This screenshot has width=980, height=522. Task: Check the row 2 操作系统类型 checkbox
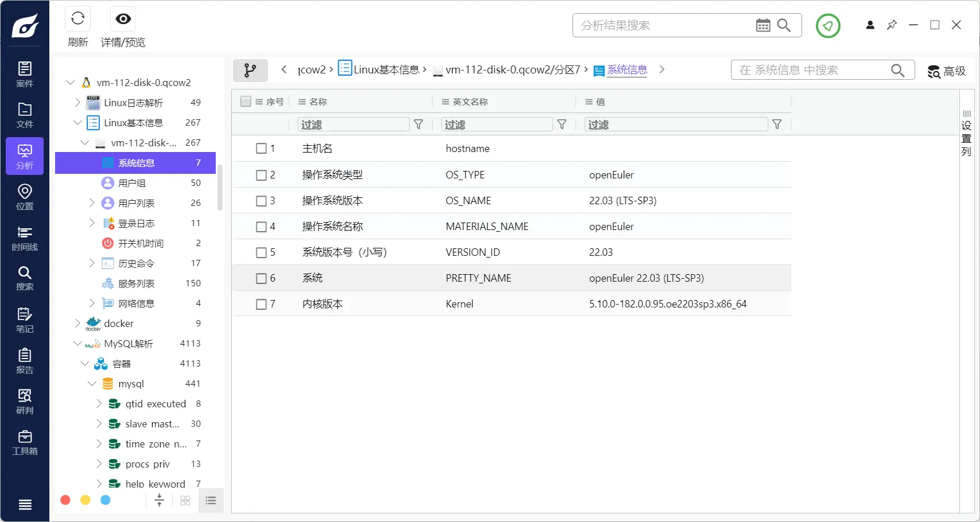261,175
